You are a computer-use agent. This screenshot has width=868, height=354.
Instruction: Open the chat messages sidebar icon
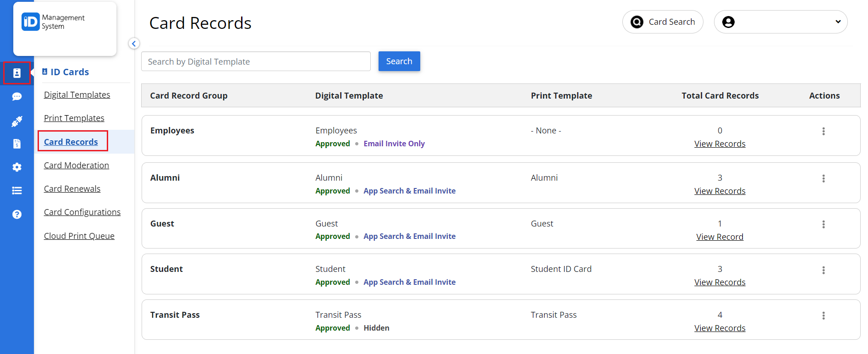17,97
